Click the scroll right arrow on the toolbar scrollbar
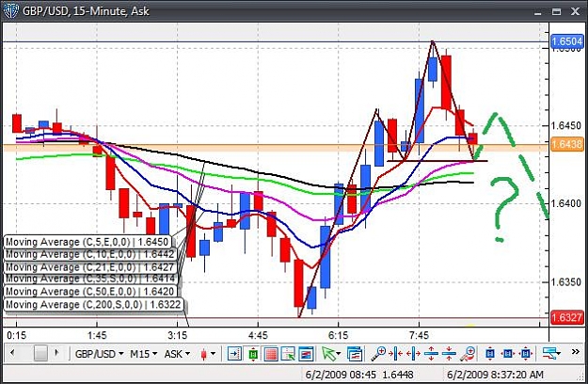588x384 pixels. tap(56, 353)
